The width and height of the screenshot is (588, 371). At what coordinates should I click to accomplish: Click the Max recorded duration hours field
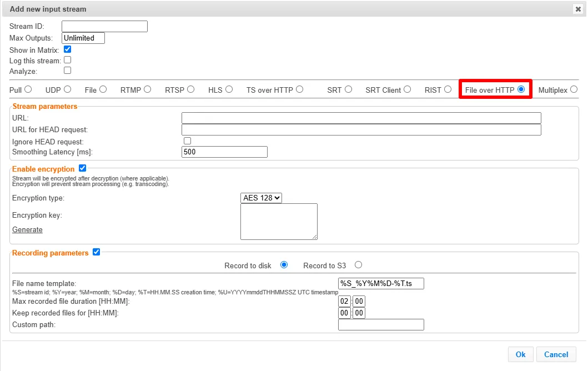[x=344, y=301]
